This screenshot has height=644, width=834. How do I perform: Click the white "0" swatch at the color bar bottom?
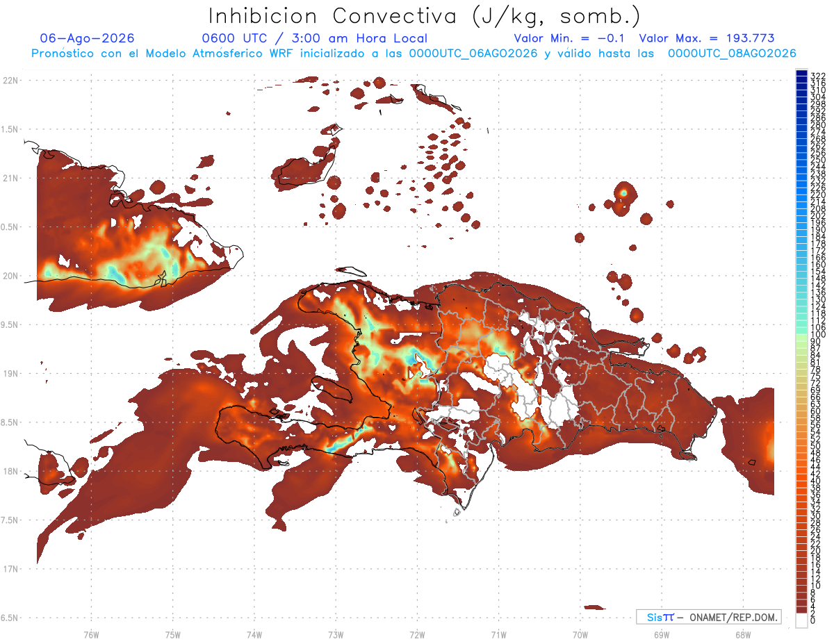tap(801, 620)
